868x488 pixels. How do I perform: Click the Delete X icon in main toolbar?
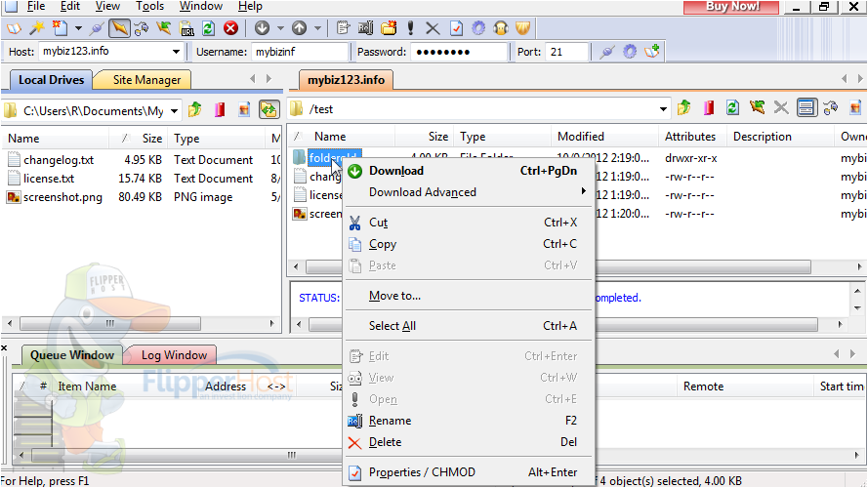tap(433, 27)
